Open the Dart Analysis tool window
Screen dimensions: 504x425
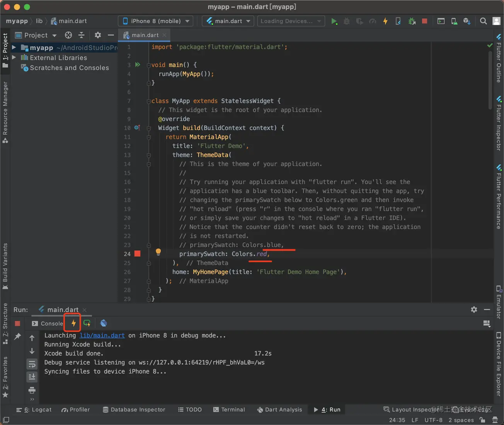pos(279,410)
